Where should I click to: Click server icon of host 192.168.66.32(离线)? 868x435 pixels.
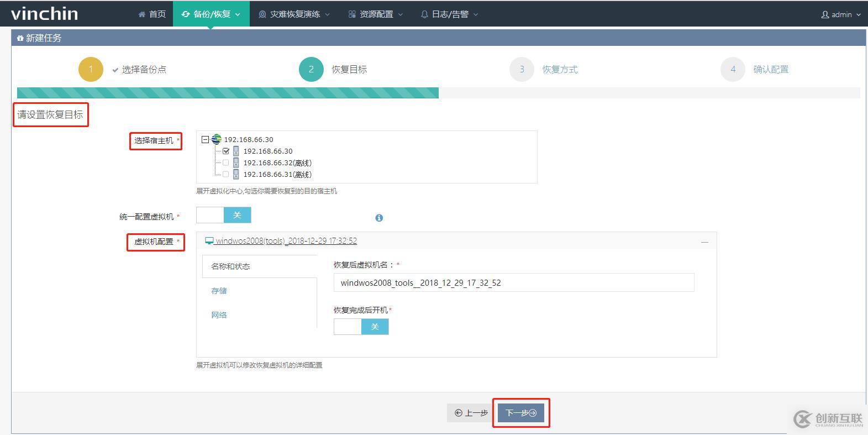[x=236, y=163]
